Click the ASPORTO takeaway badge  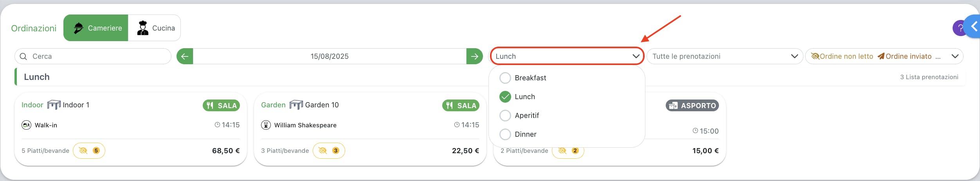point(692,105)
